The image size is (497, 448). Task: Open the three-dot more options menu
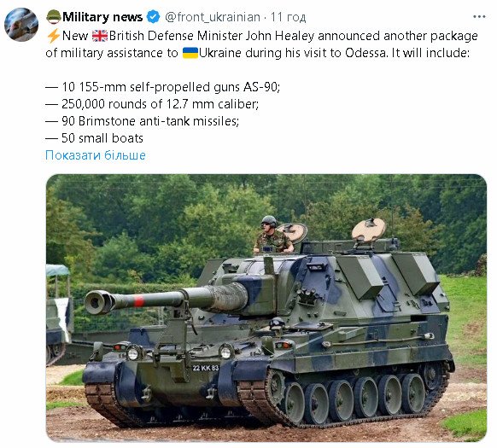pyautogui.click(x=479, y=17)
